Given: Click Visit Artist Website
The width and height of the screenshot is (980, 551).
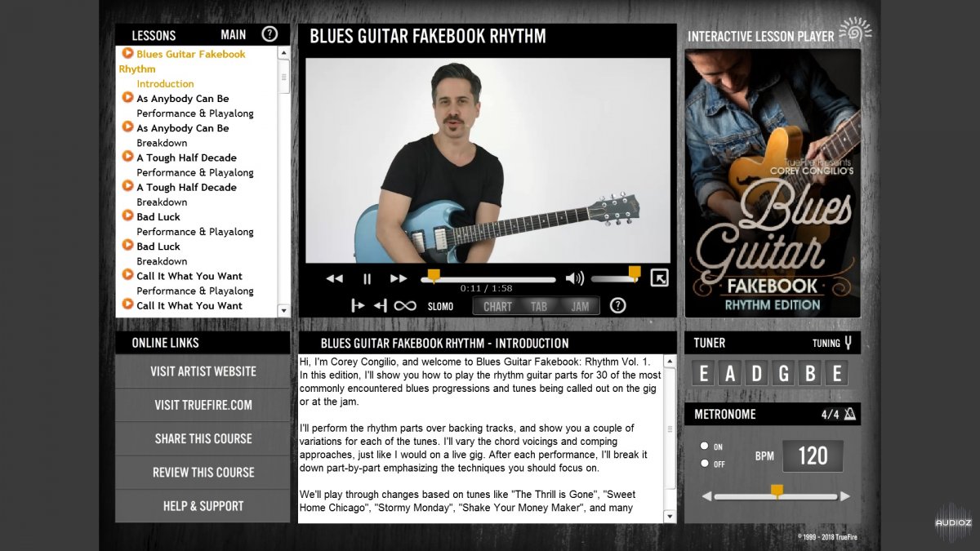Looking at the screenshot, I should tap(203, 371).
